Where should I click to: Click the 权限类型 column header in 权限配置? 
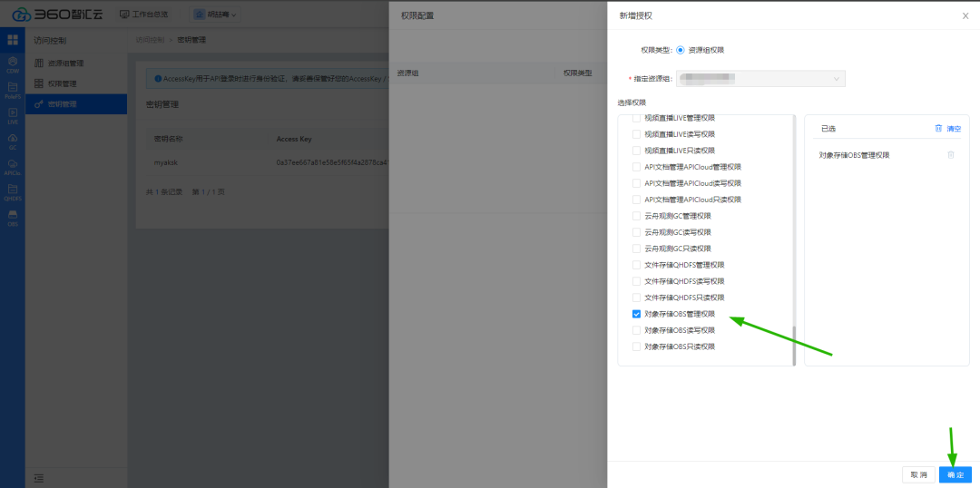(577, 73)
